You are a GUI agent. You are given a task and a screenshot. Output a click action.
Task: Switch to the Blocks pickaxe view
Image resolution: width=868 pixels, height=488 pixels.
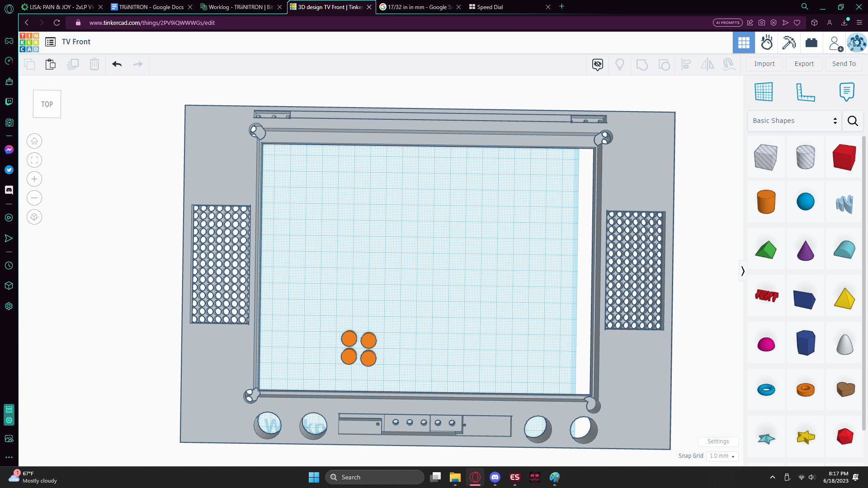click(789, 42)
